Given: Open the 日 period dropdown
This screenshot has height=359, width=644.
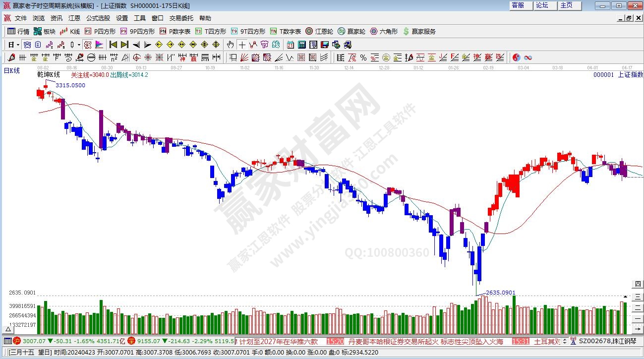Looking at the screenshot, I should [x=13, y=45].
